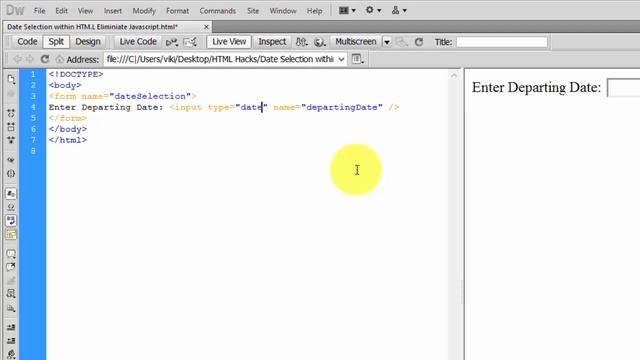Click the refresh design view icon
The width and height of the screenshot is (640, 360).
point(419,42)
